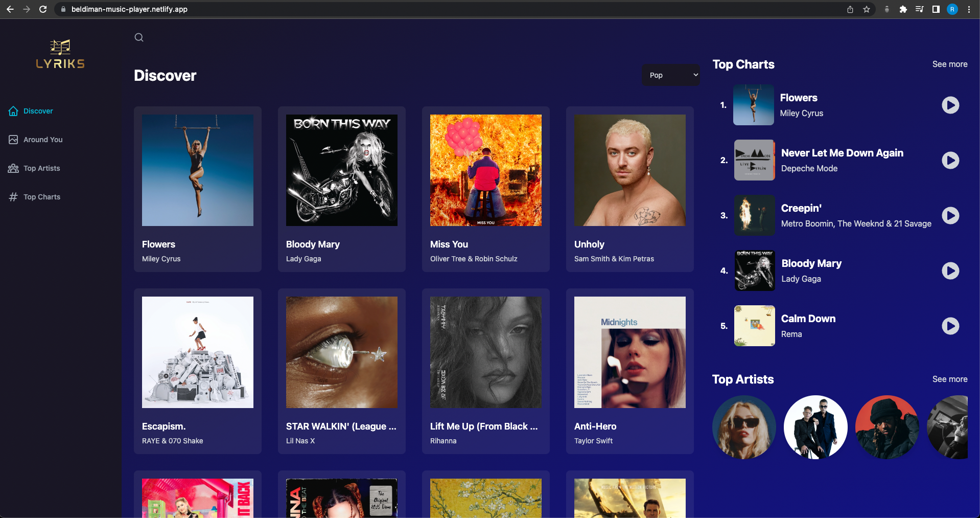Open Calm Down title in Top Charts
Viewport: 980px width, 518px height.
coord(808,319)
